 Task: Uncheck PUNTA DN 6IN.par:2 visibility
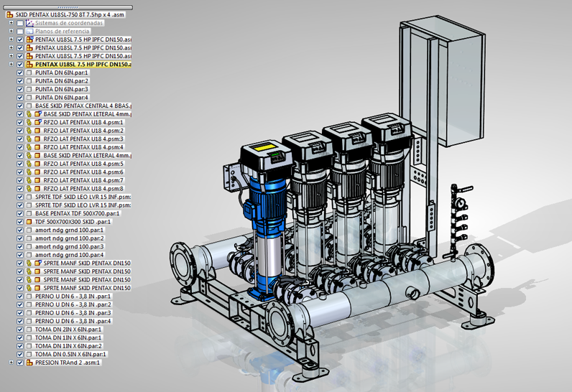(20, 81)
